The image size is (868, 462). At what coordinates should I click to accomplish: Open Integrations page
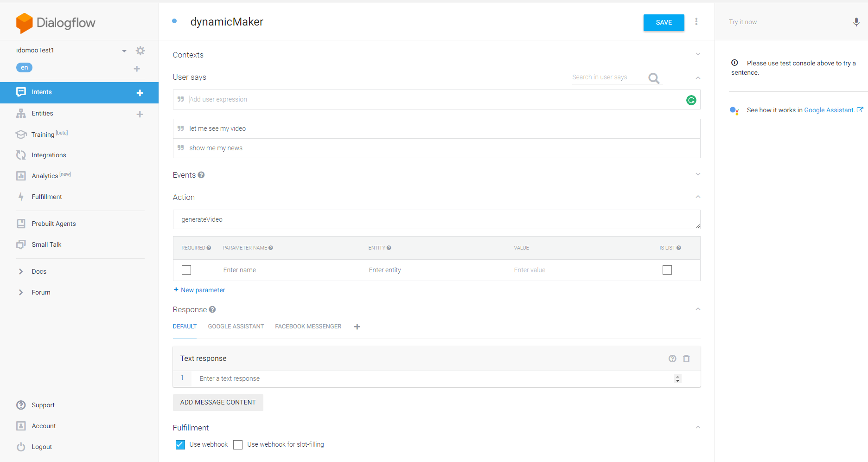pos(49,155)
